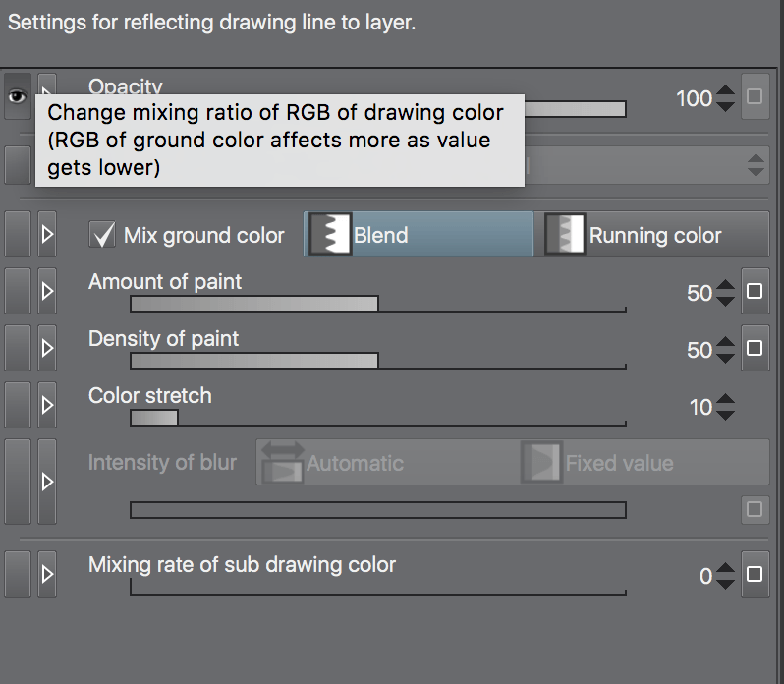This screenshot has width=784, height=684.
Task: Toggle Density of paint visibility box
Action: tap(18, 349)
